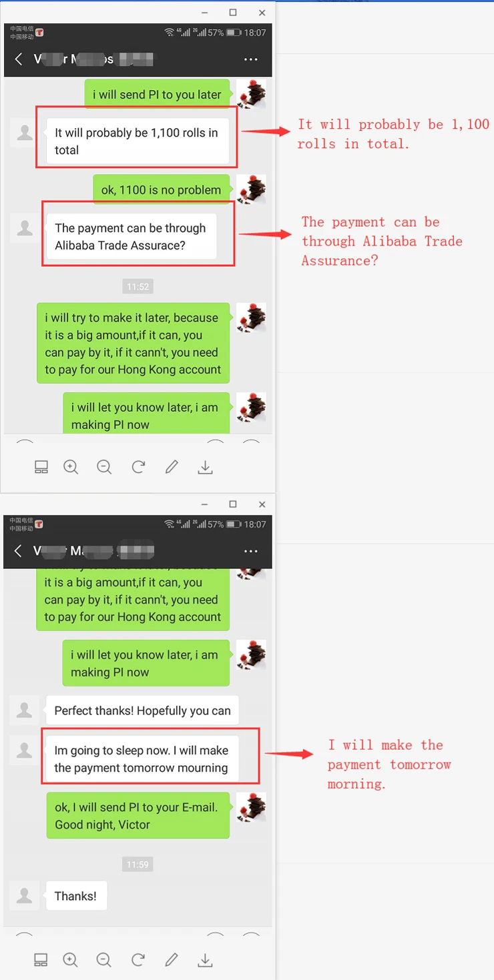494x980 pixels.
Task: Maximize the upper image viewer window
Action: click(233, 12)
